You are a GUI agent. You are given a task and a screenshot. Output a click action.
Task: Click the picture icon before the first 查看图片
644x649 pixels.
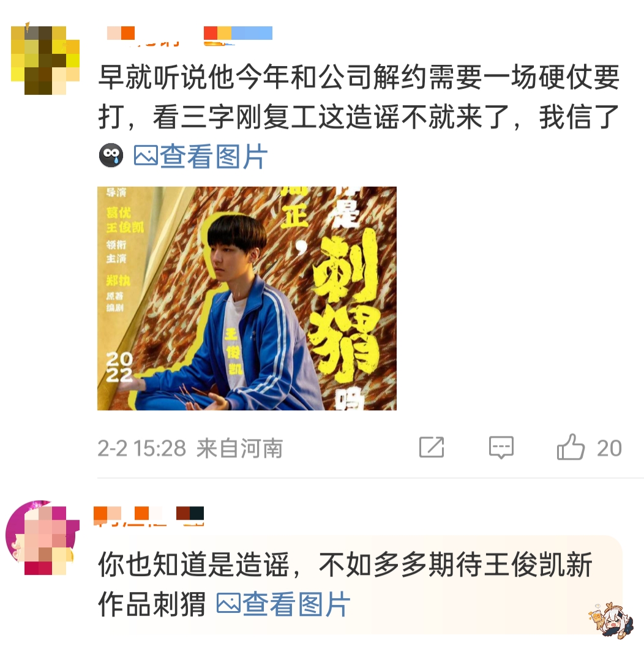pos(146,156)
